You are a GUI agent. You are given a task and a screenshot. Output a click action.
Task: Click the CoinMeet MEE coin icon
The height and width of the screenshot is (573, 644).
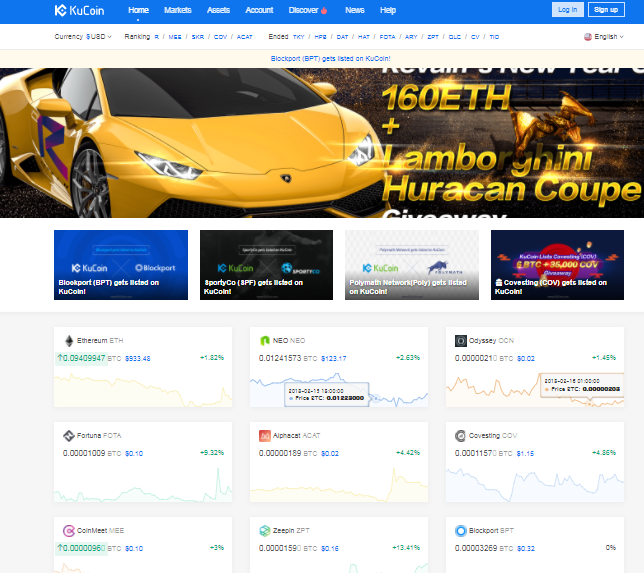tap(69, 531)
